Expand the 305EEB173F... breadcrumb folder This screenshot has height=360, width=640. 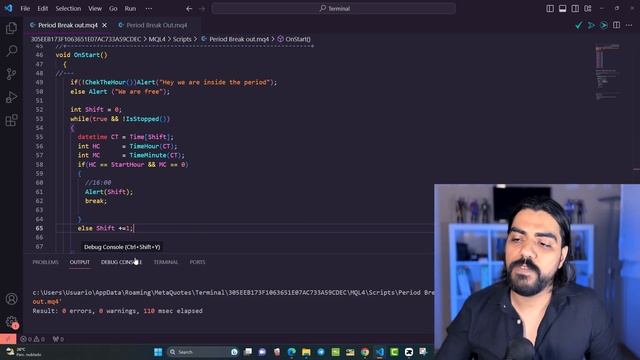coord(86,39)
